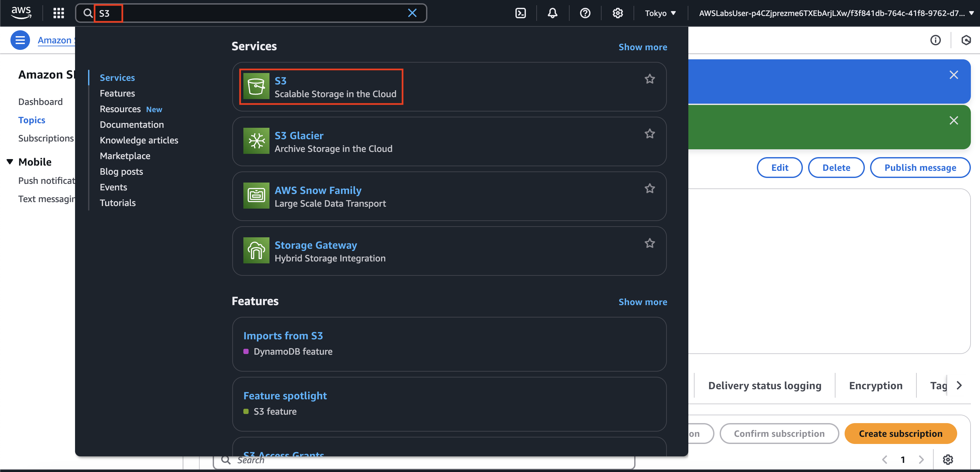Click the Storage Gateway icon
980x472 pixels.
256,250
